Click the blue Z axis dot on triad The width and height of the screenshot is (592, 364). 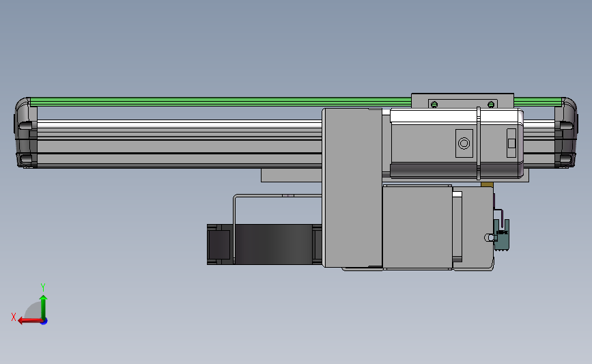tap(44, 322)
